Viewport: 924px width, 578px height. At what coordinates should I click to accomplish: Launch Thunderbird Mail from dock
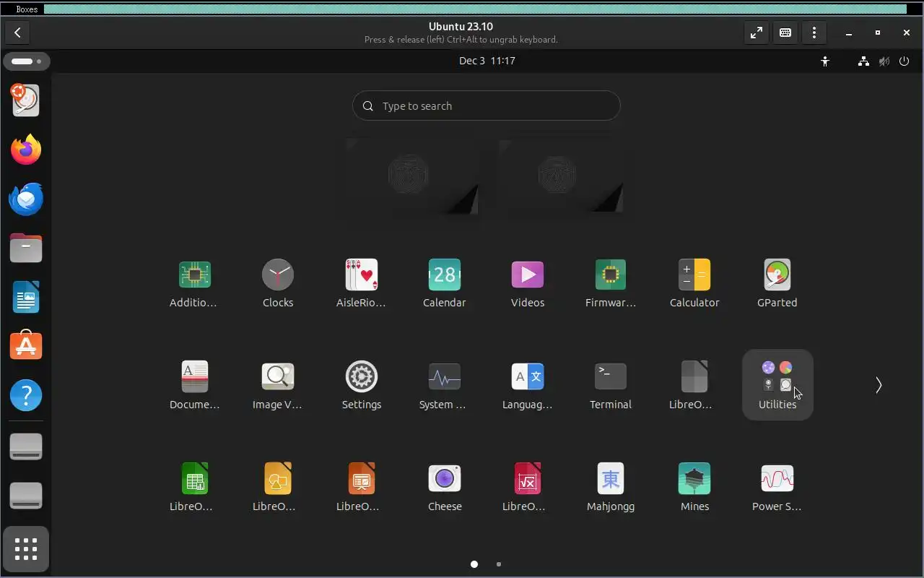[26, 199]
